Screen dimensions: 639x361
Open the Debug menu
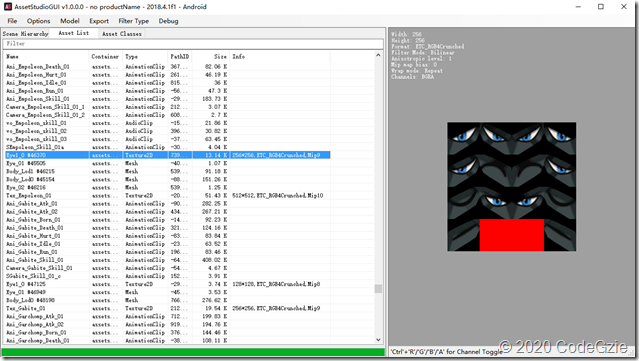pos(168,21)
